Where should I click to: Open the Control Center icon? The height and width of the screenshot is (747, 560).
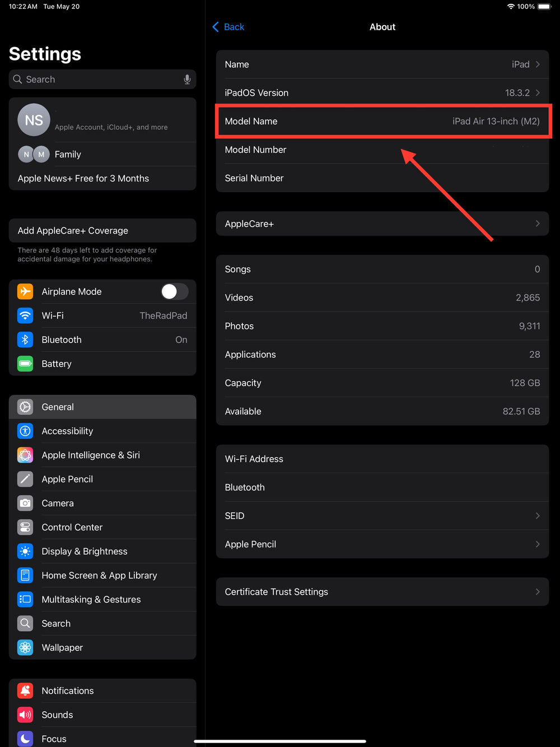(x=25, y=527)
